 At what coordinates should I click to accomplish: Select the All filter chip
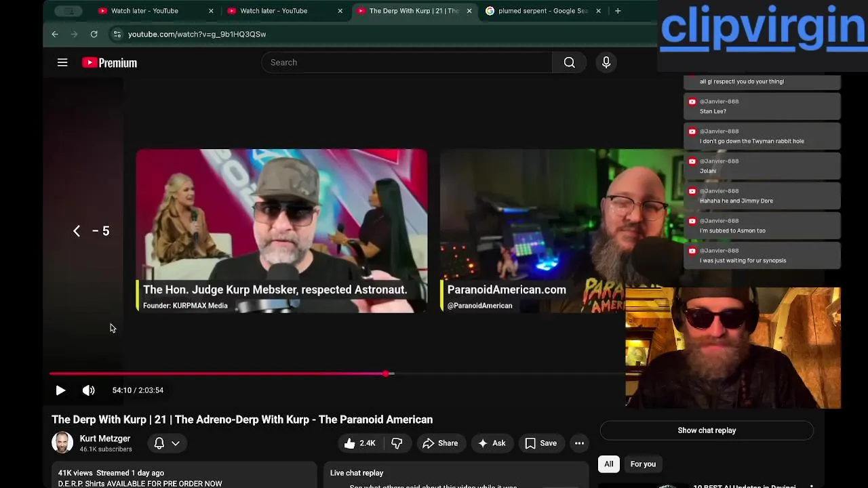point(609,464)
